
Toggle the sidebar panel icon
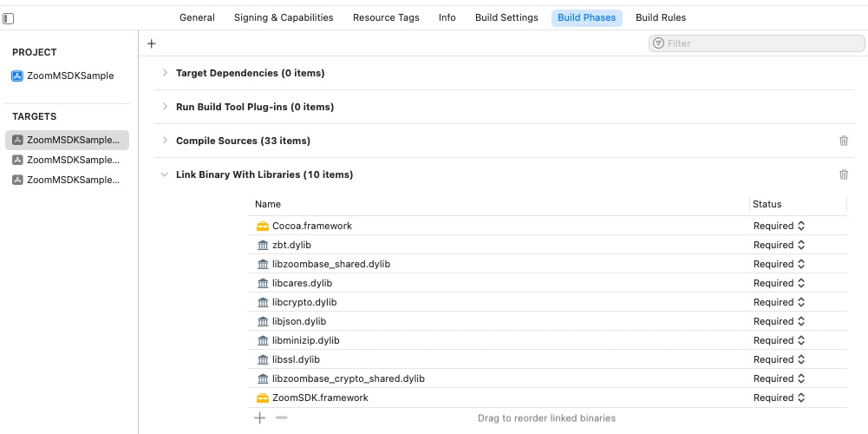9,19
